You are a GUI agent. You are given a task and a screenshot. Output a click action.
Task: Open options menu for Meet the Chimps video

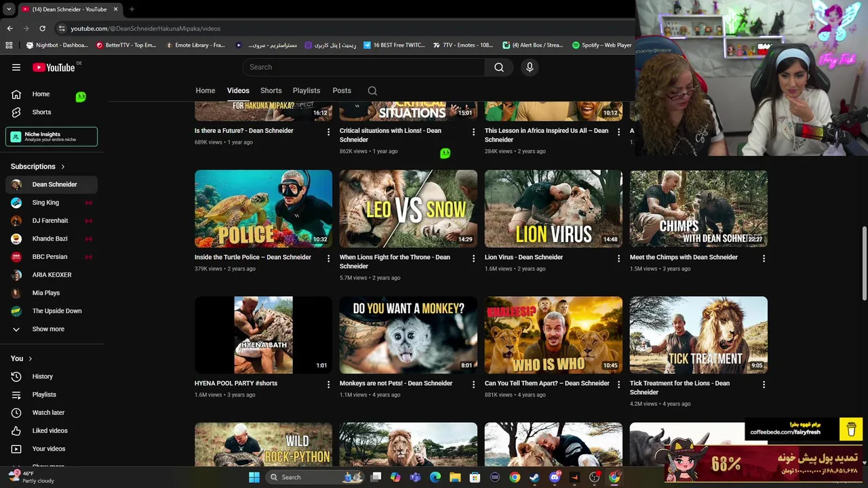(764, 258)
